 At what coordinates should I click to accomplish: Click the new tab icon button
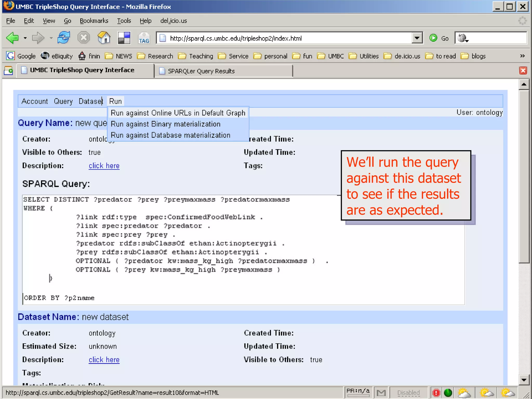click(x=8, y=70)
